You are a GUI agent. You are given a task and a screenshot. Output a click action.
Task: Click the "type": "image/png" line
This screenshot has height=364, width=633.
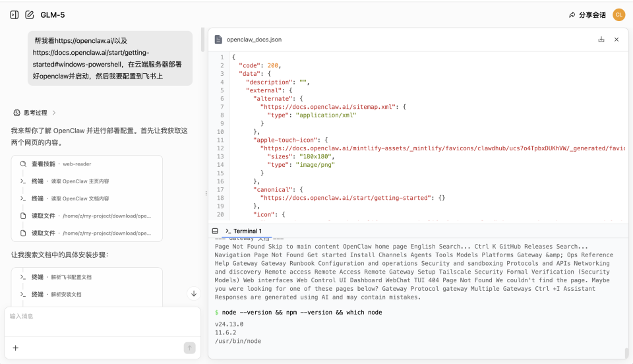pos(301,165)
